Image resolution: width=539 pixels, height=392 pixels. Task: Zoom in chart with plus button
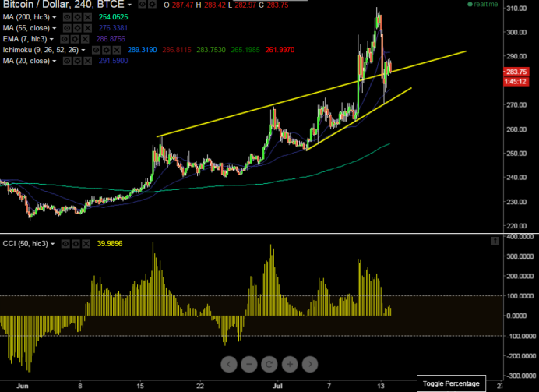290,364
